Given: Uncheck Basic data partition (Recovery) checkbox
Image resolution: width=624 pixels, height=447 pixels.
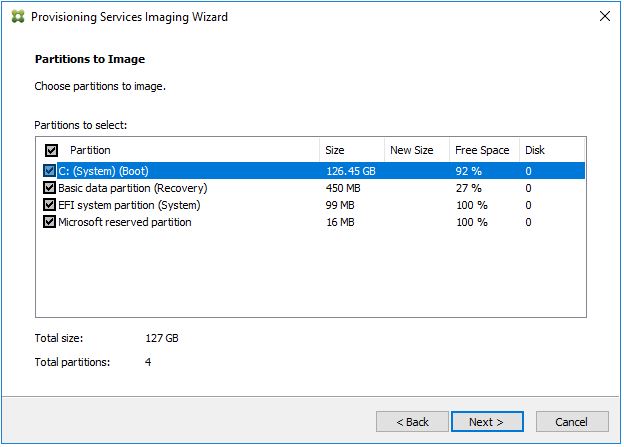Looking at the screenshot, I should (50, 188).
